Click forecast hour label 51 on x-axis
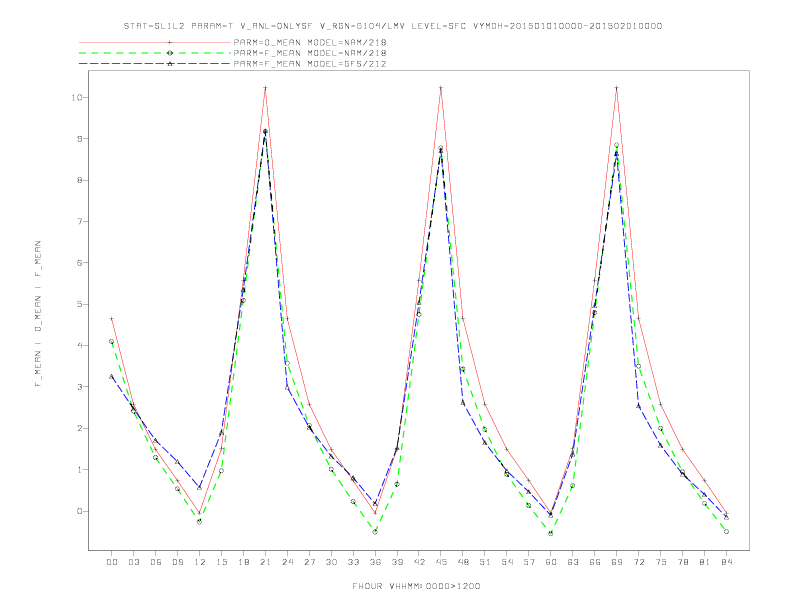The image size is (792, 612). point(485,562)
